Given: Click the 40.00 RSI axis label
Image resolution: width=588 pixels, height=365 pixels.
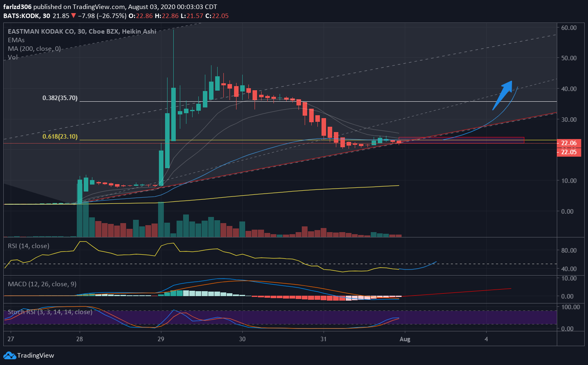Looking at the screenshot, I should point(569,269).
